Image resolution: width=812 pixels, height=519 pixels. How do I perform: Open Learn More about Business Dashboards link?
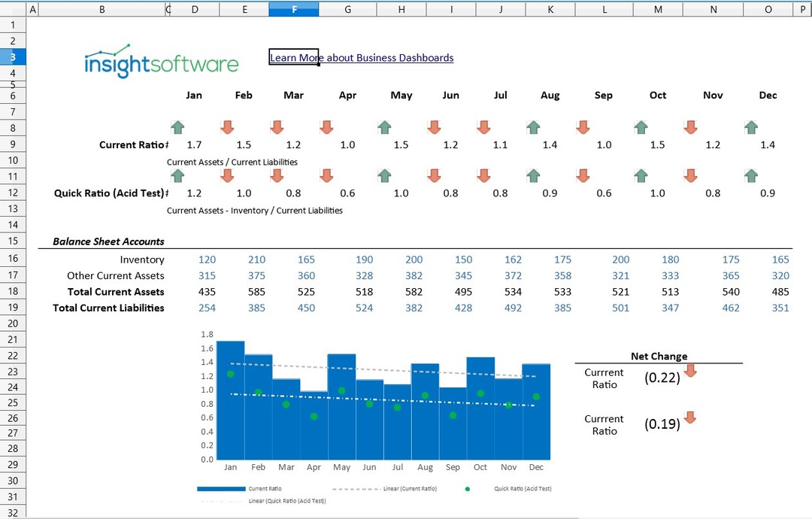[362, 58]
